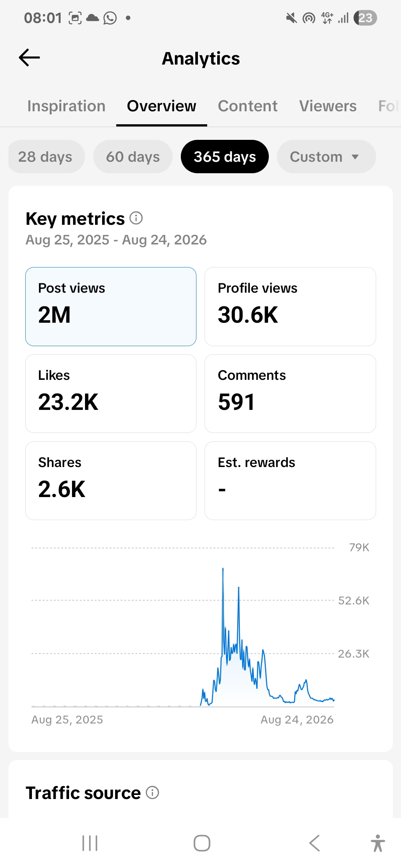Select the Comments metric card
This screenshot has height=868, width=401.
pyautogui.click(x=290, y=394)
